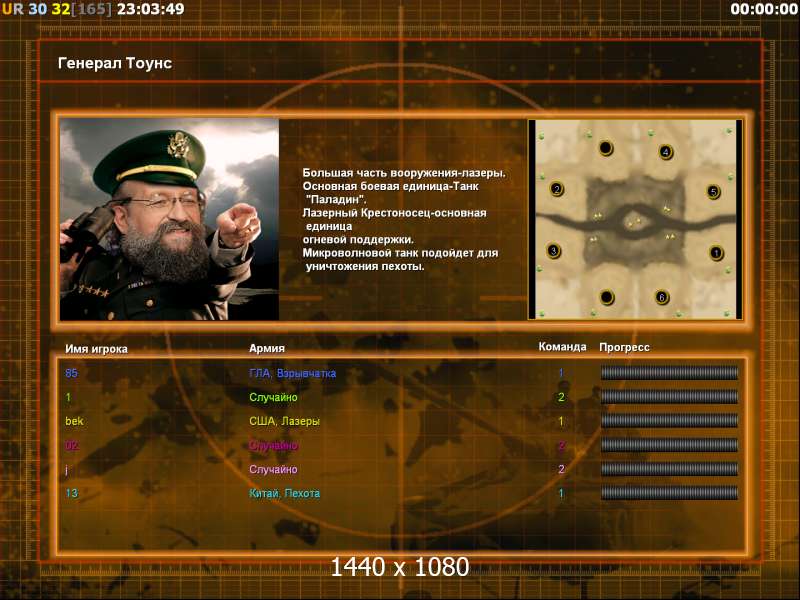Click the general's portrait image
The image size is (800, 600).
169,219
